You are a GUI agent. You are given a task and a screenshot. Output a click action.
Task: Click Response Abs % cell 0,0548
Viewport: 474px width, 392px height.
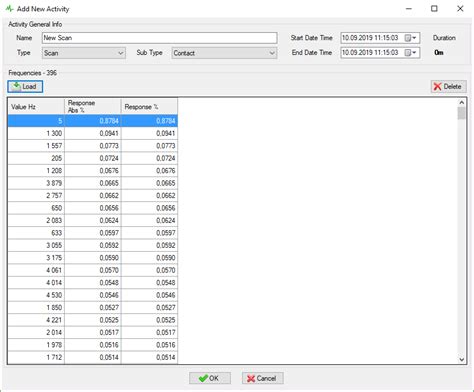(x=93, y=283)
